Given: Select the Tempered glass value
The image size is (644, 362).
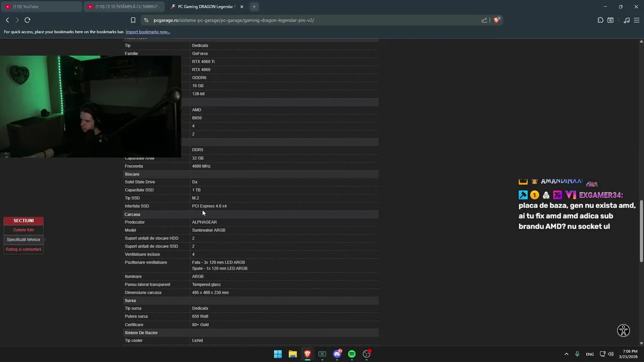Looking at the screenshot, I should (x=206, y=285).
